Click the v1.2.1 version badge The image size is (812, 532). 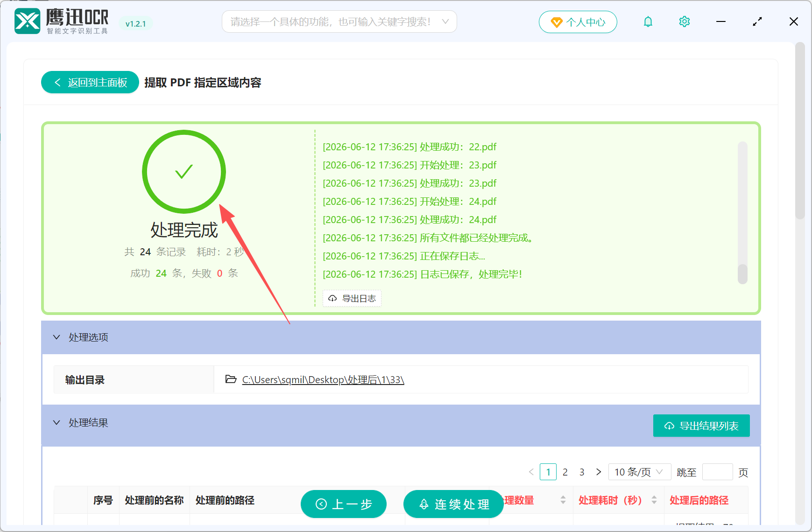[136, 24]
